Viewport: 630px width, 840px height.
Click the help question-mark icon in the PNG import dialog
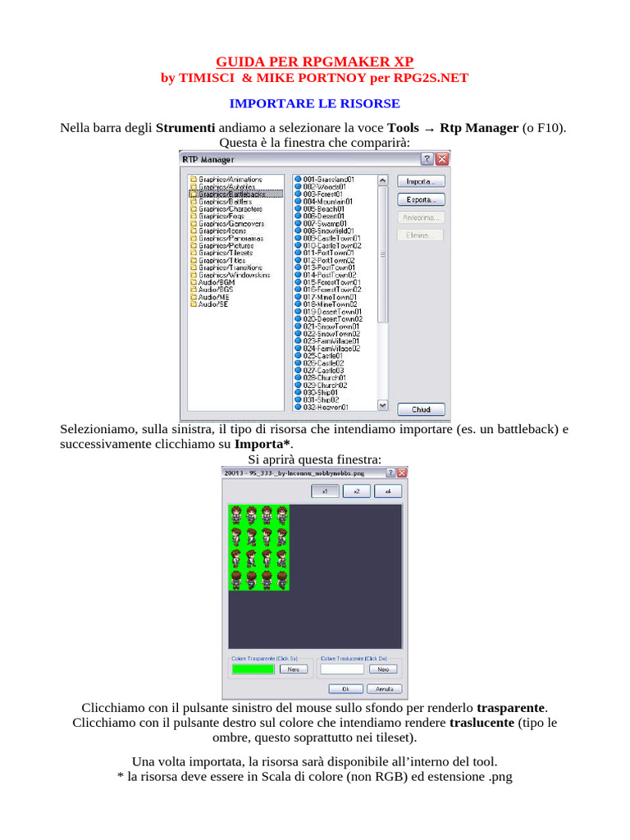(391, 472)
